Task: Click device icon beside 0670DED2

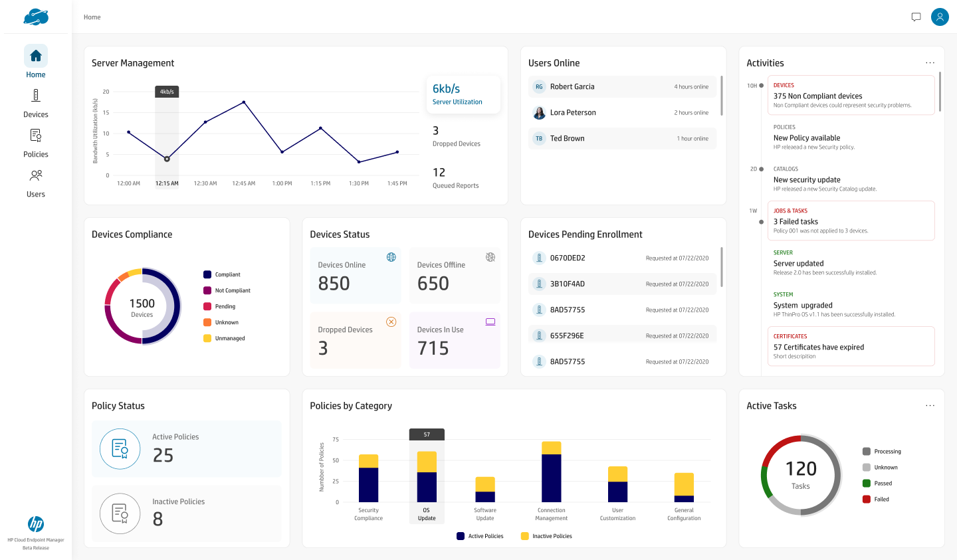Action: click(x=539, y=258)
